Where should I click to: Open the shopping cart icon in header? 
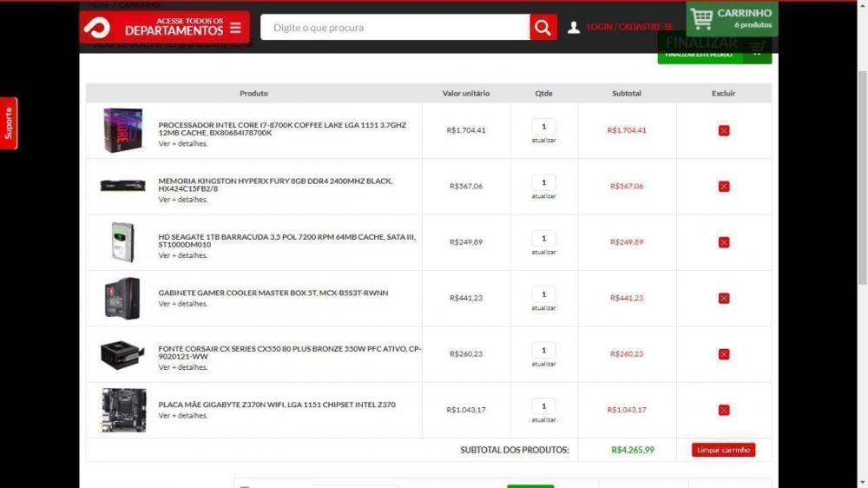[x=702, y=18]
